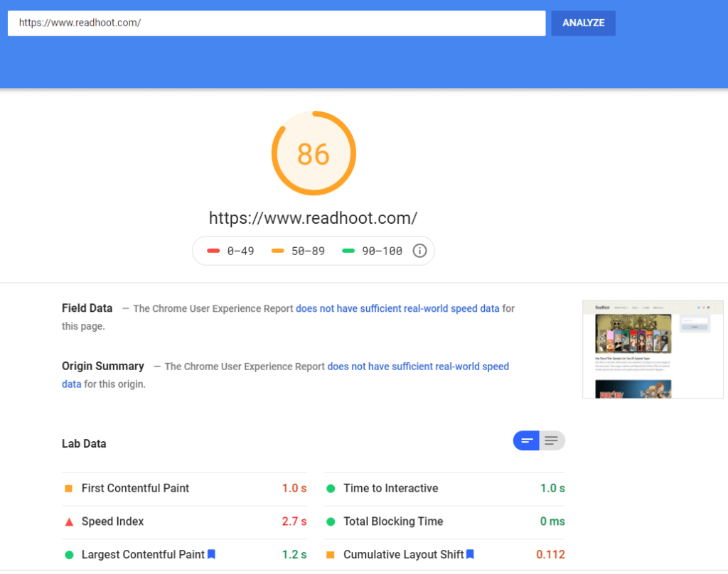Click the Field Data heading
Image resolution: width=728 pixels, height=574 pixels.
pyautogui.click(x=87, y=308)
